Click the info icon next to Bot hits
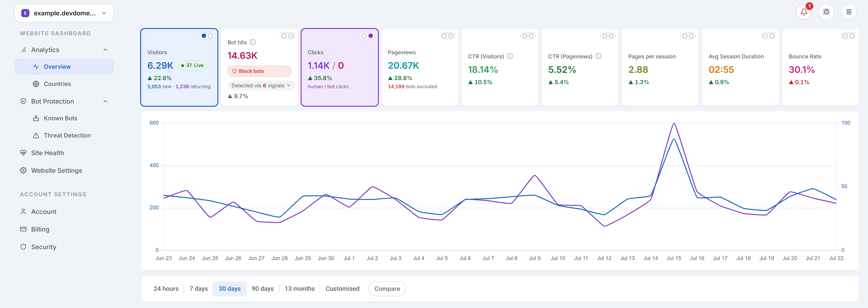Image resolution: width=868 pixels, height=308 pixels. pyautogui.click(x=253, y=42)
